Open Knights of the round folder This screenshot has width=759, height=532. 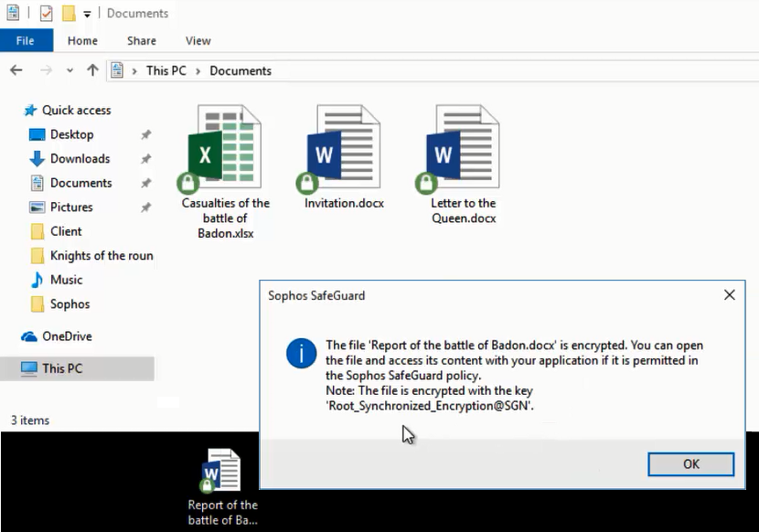pyautogui.click(x=102, y=256)
